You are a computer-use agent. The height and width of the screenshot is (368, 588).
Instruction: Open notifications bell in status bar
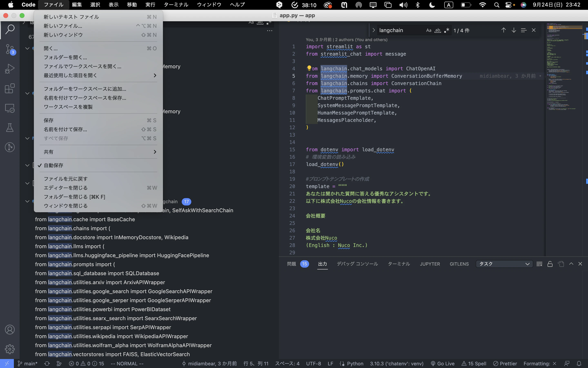(x=579, y=364)
